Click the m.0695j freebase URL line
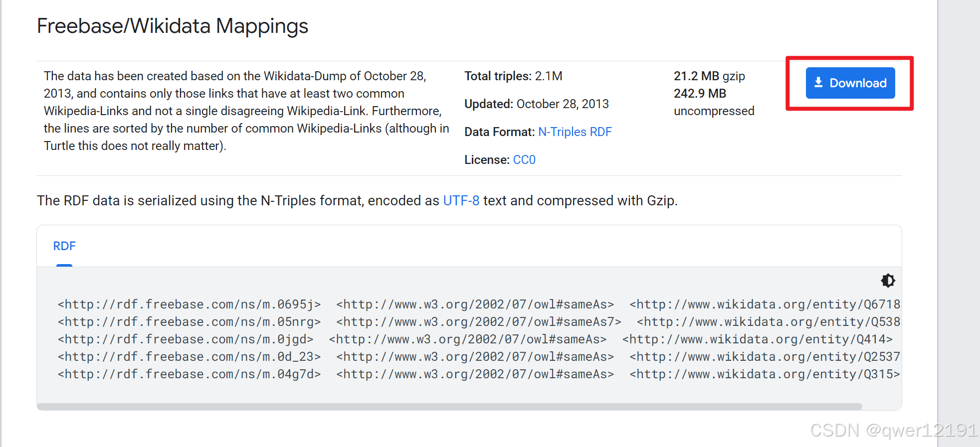980x447 pixels. tap(189, 304)
